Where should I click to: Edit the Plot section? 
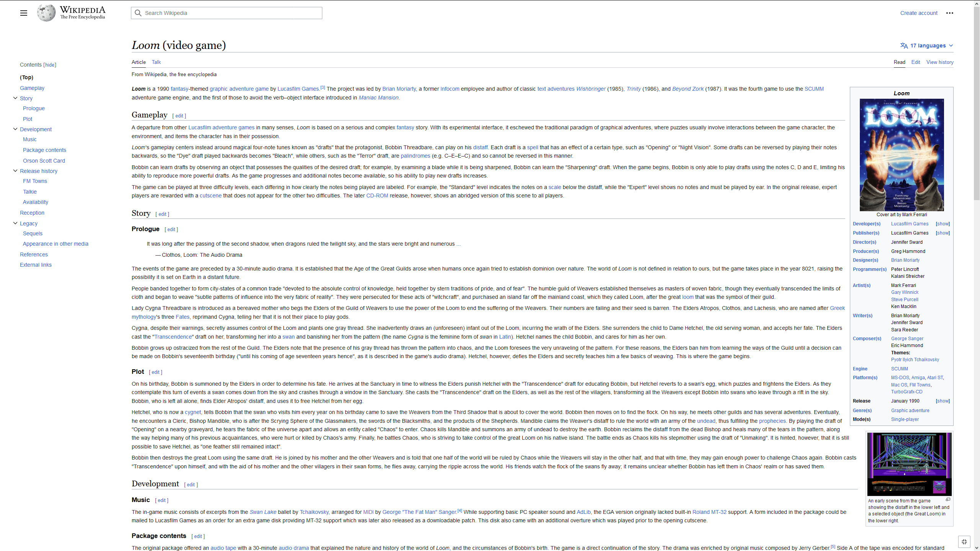155,372
